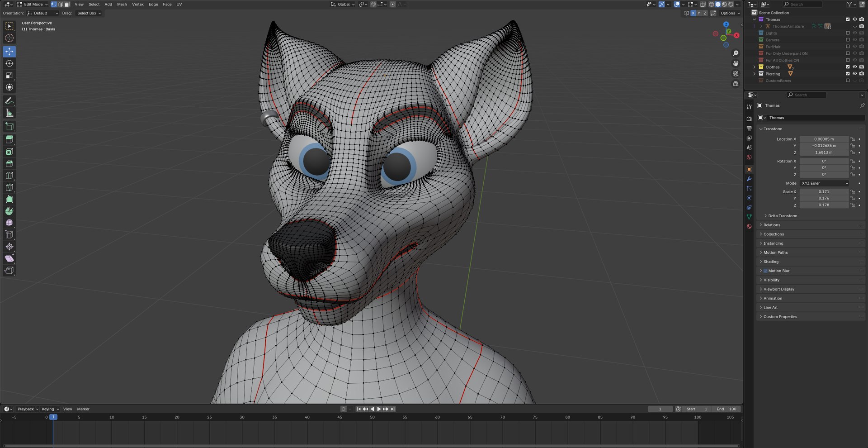Lock the Location X value

coord(853,139)
